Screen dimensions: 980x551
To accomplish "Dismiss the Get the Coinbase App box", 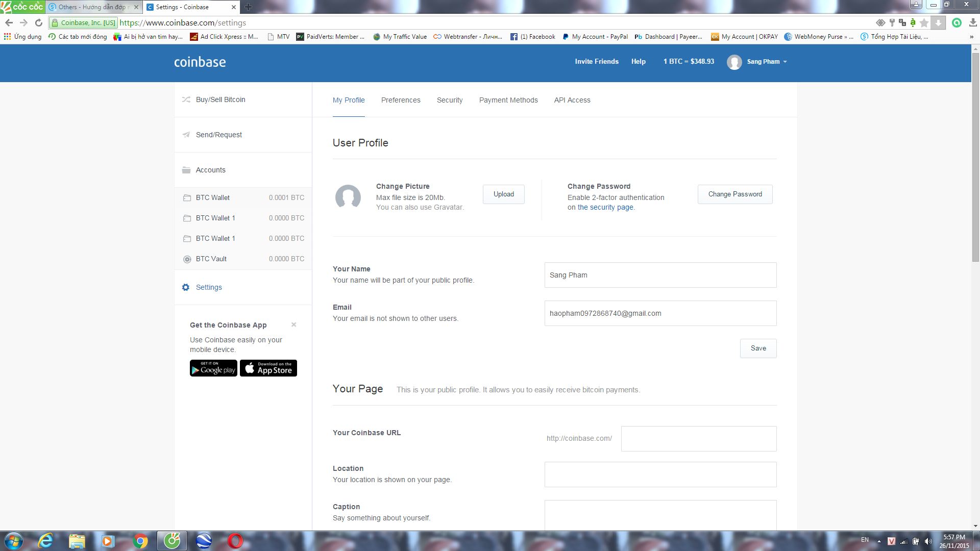I will tap(293, 324).
